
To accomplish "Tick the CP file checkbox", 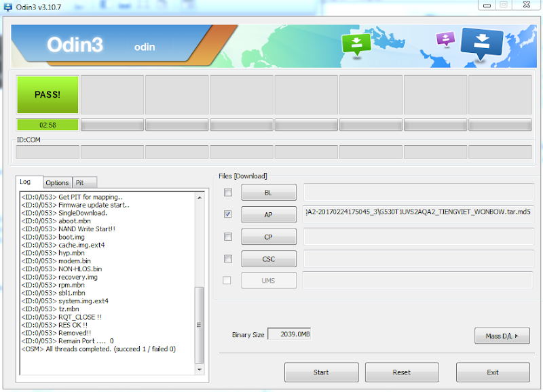I will point(228,237).
